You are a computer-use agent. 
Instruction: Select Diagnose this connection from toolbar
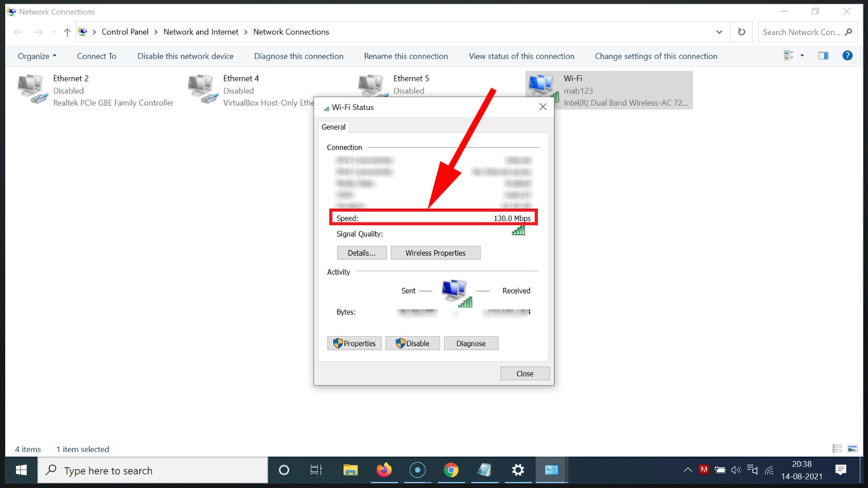(298, 56)
